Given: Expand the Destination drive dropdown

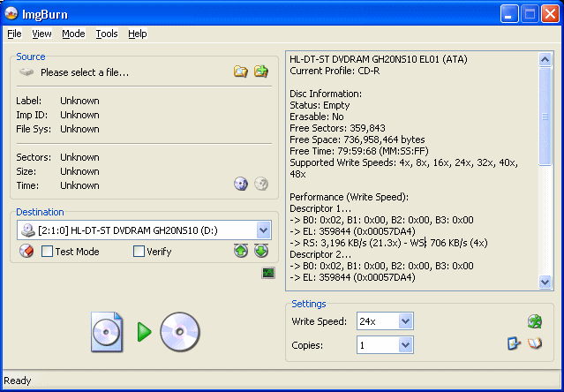Looking at the screenshot, I should point(263,230).
